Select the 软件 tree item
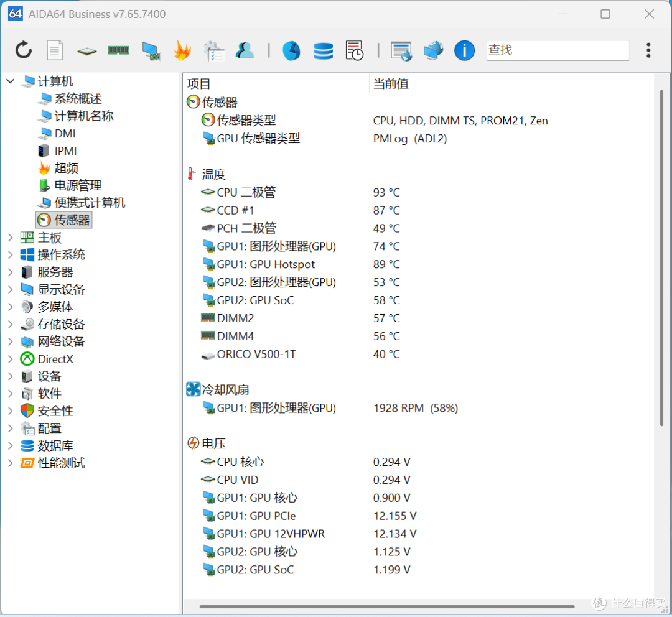 coord(41,393)
